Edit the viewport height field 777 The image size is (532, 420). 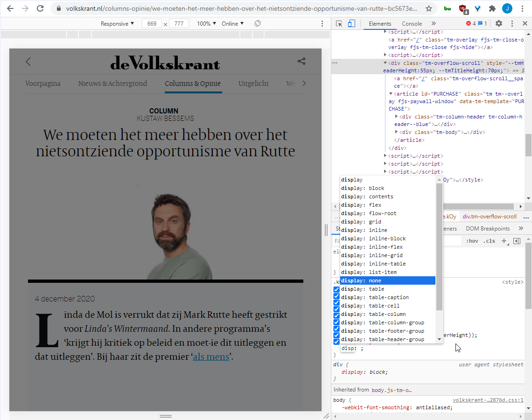[x=179, y=23]
